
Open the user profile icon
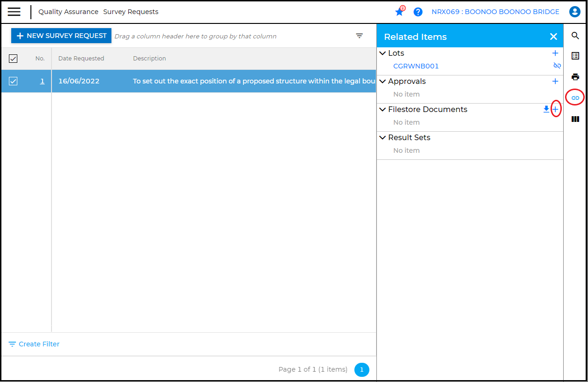[x=574, y=12]
